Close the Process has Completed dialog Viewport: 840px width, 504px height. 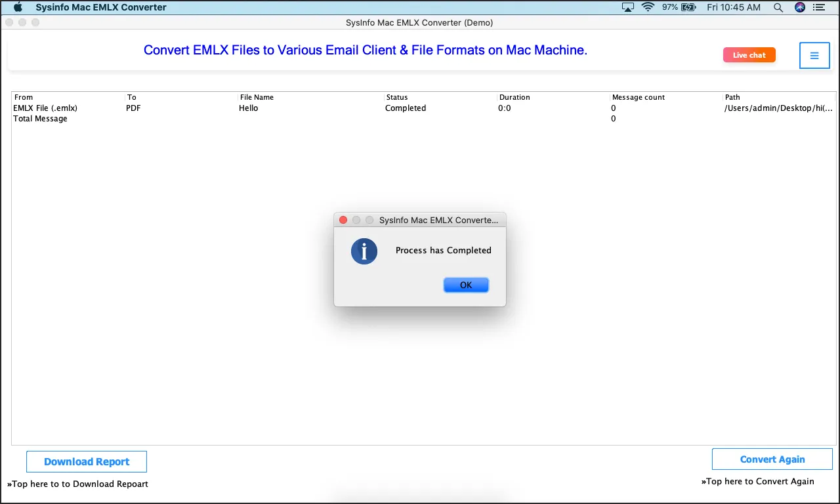click(343, 220)
